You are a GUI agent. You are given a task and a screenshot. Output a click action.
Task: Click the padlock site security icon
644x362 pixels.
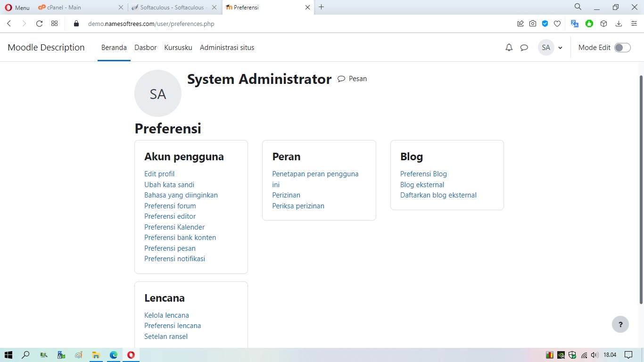click(x=76, y=24)
